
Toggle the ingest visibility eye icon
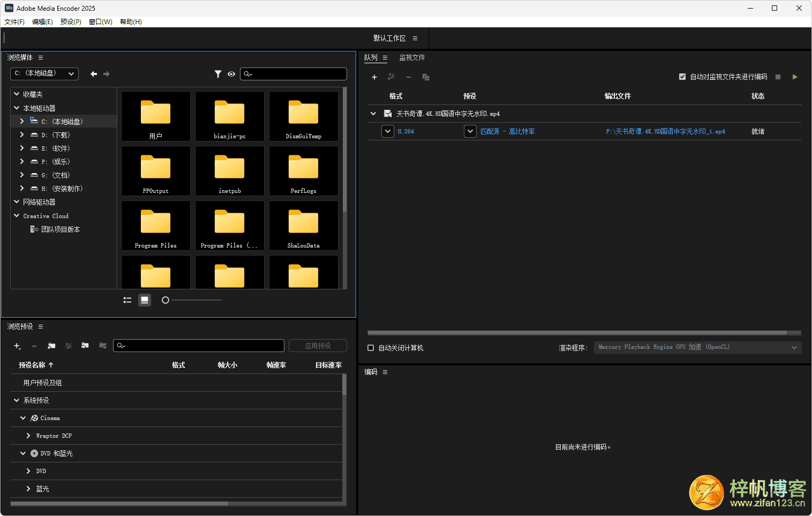click(231, 74)
